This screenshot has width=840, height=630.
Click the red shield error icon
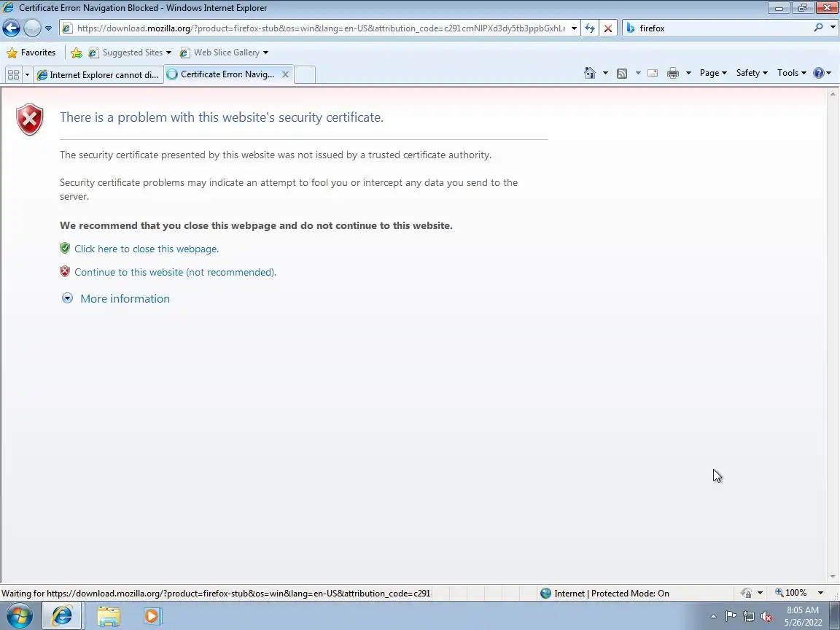coord(29,119)
